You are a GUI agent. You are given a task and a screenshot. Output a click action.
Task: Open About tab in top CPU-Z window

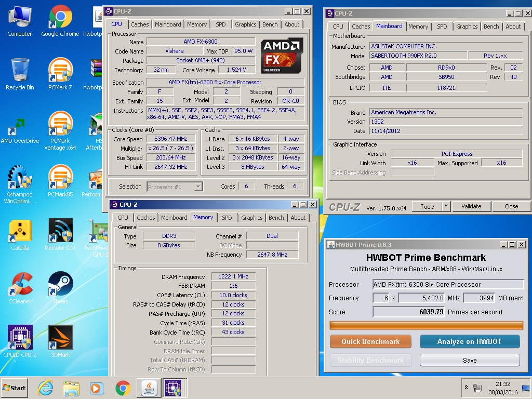tap(292, 24)
